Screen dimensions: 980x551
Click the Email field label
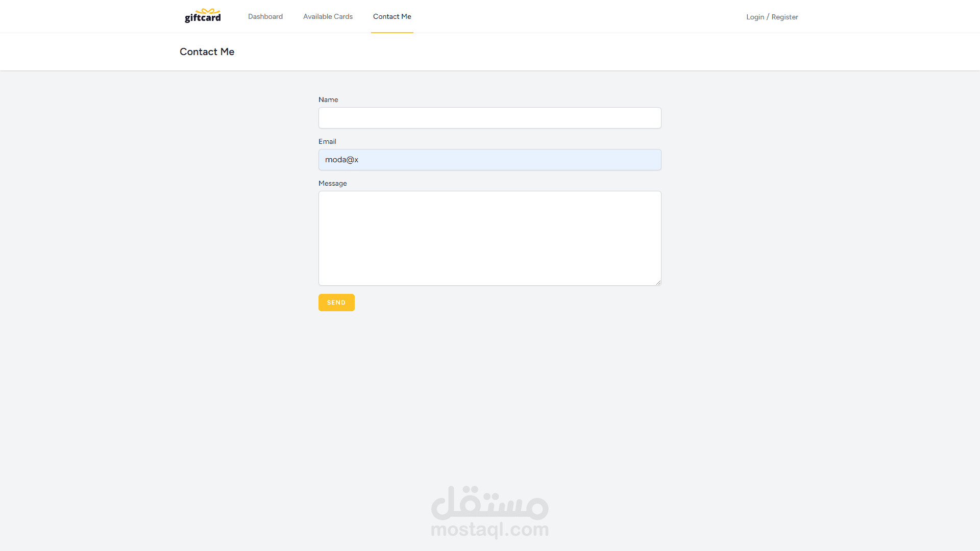point(327,141)
